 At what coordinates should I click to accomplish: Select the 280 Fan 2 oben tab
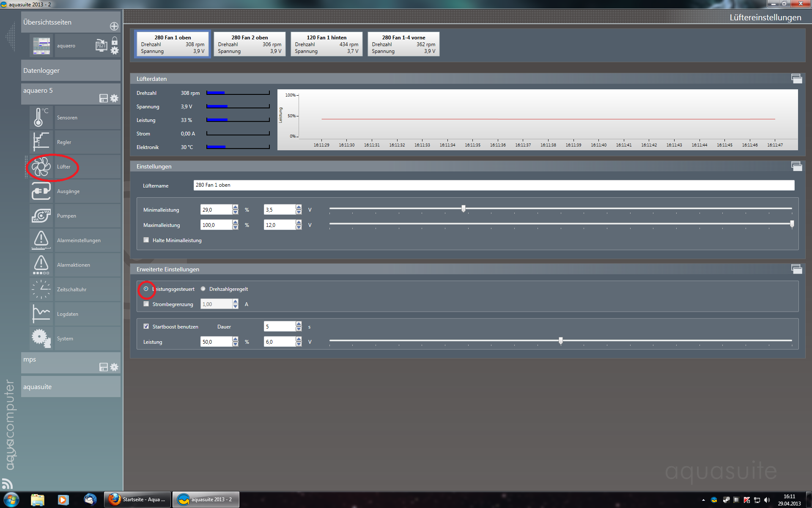click(250, 44)
